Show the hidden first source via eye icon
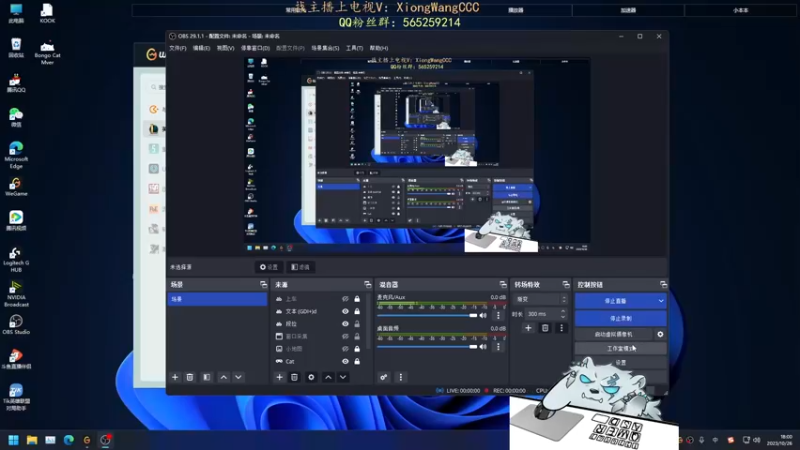The width and height of the screenshot is (800, 450). pos(345,299)
